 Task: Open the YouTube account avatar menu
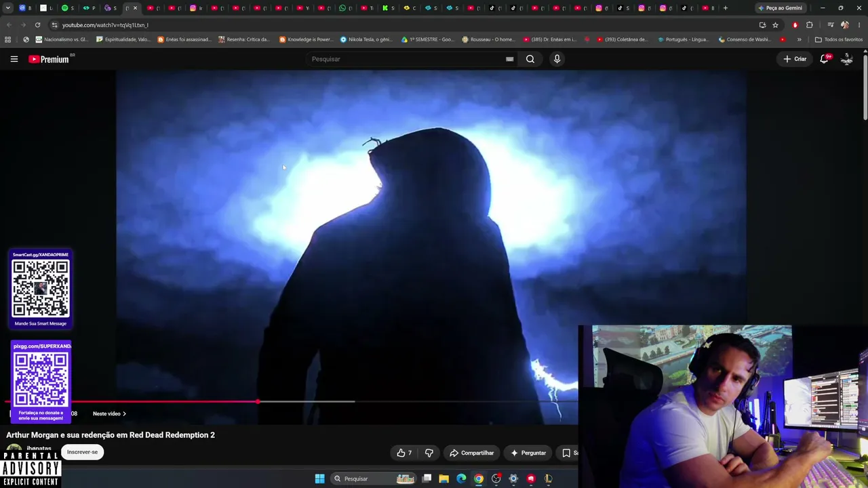click(x=847, y=59)
